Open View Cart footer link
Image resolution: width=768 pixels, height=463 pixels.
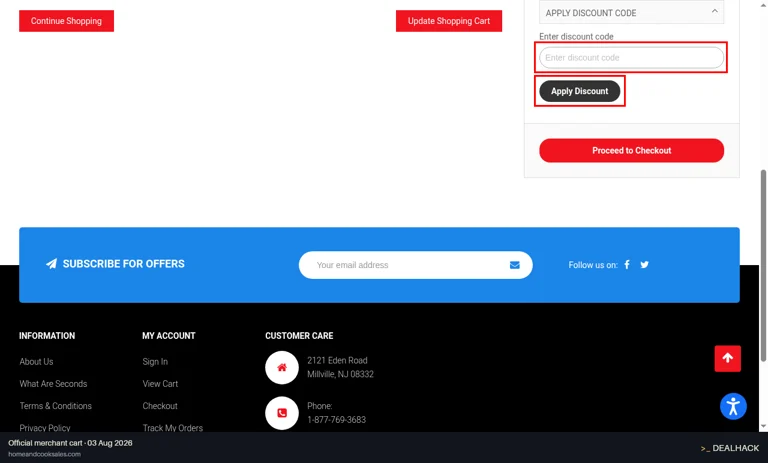coord(160,384)
